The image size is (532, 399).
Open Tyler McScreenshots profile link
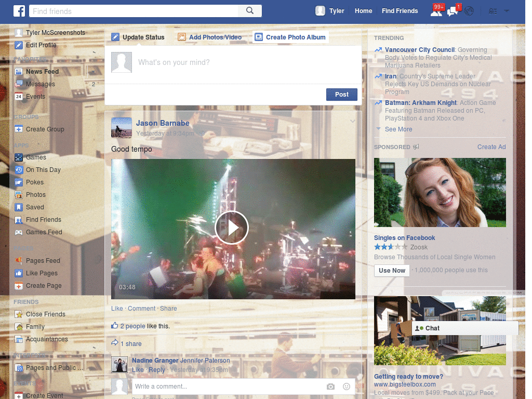pyautogui.click(x=55, y=33)
